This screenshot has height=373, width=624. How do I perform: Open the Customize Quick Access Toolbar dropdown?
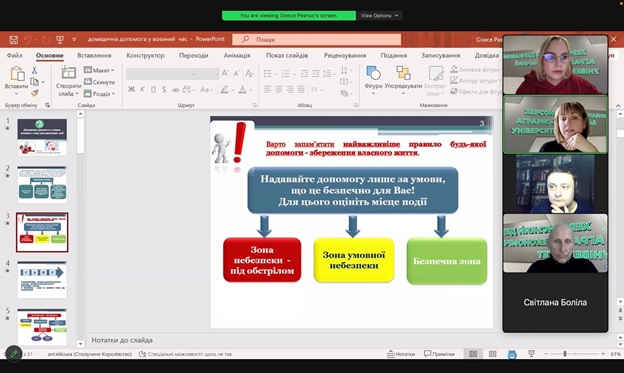[74, 40]
